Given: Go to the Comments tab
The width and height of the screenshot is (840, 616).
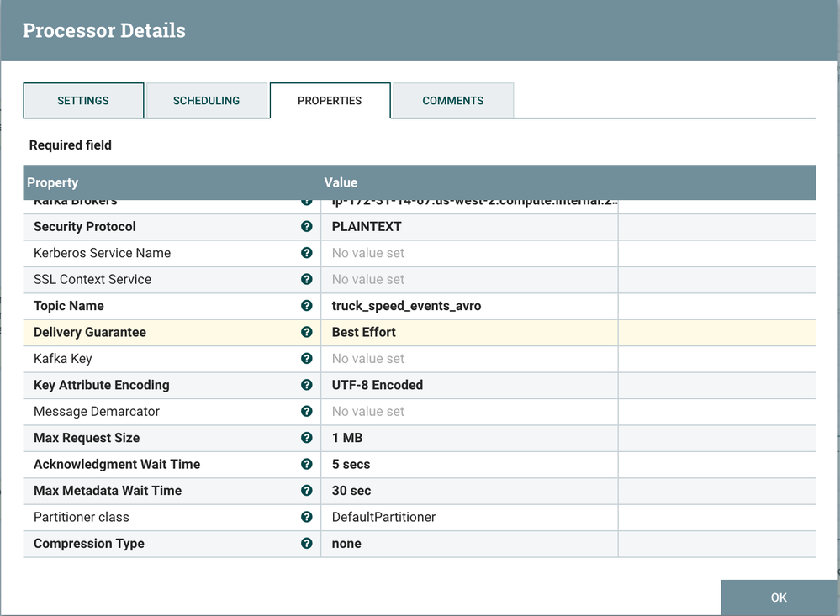Looking at the screenshot, I should tap(452, 101).
